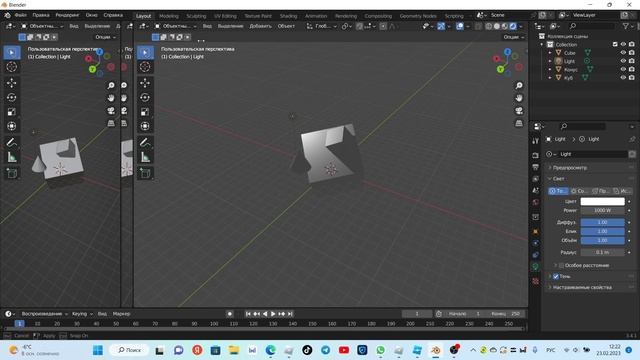
Task: Select the Солнце (Co...) light type
Action: (580, 191)
